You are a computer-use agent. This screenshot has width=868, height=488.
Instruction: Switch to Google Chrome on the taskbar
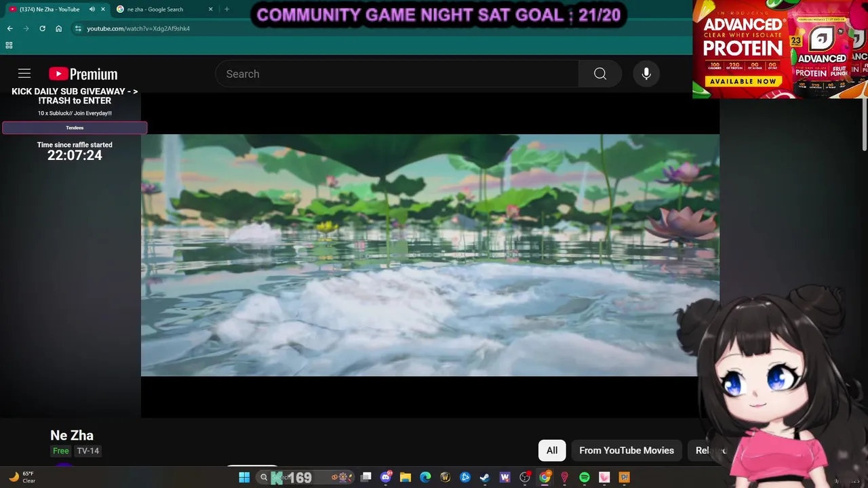point(545,477)
